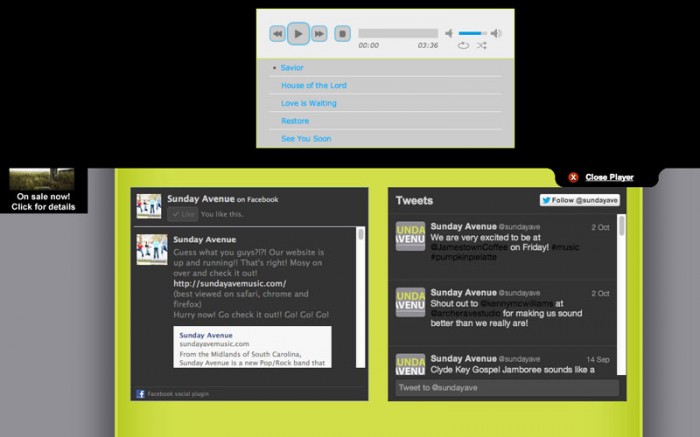Viewport: 700px width, 437px height.
Task: Click the Tweets timeline scrollbar
Action: pos(621,295)
